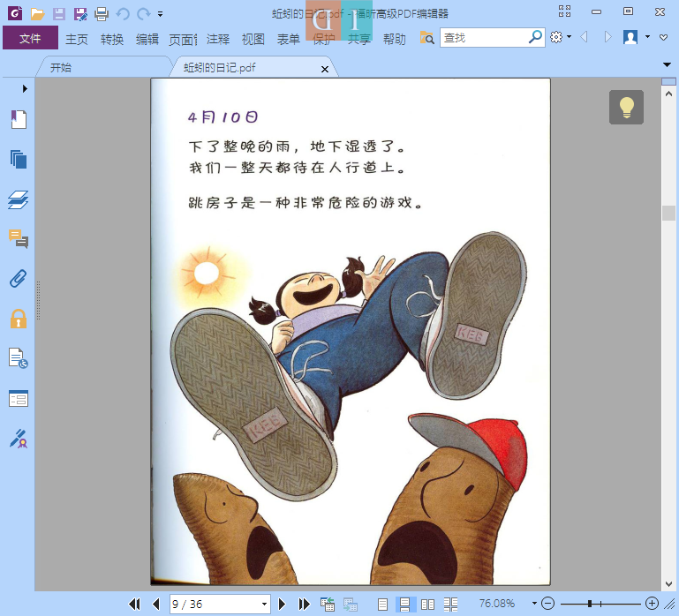
Task: Switch to the 编辑 ribbon tab
Action: [147, 39]
